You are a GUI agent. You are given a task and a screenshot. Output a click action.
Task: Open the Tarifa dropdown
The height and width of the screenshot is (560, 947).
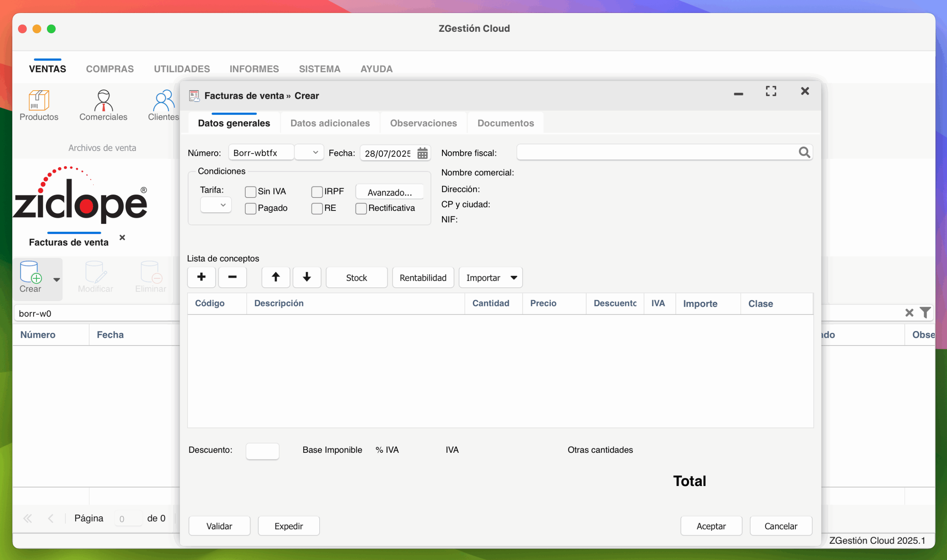tap(216, 205)
